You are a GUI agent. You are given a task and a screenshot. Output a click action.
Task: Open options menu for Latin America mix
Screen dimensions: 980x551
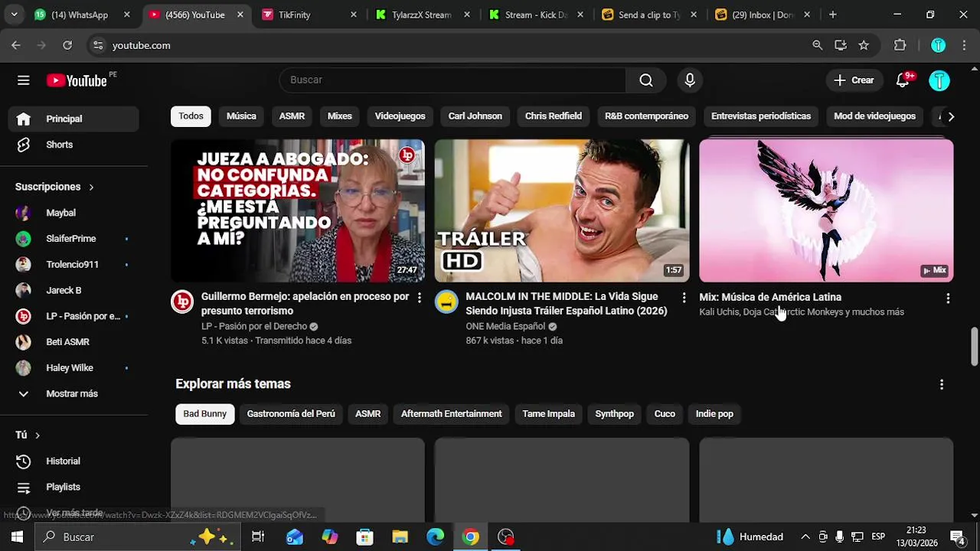[948, 298]
